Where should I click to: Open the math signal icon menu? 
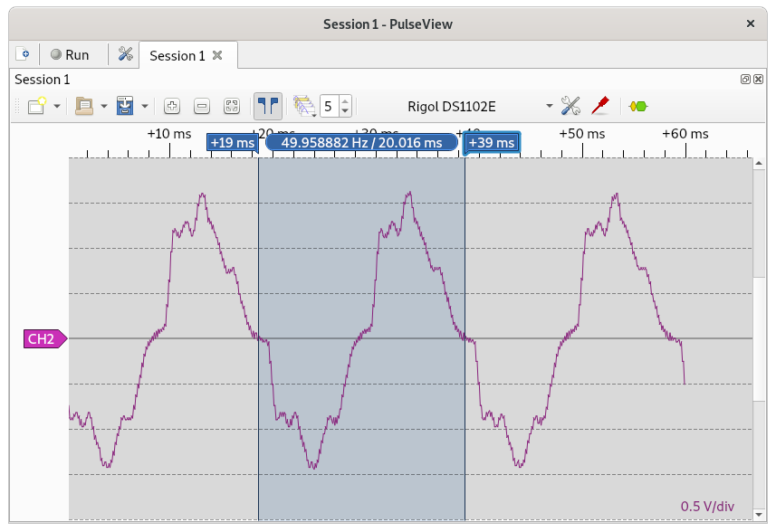coord(304,106)
